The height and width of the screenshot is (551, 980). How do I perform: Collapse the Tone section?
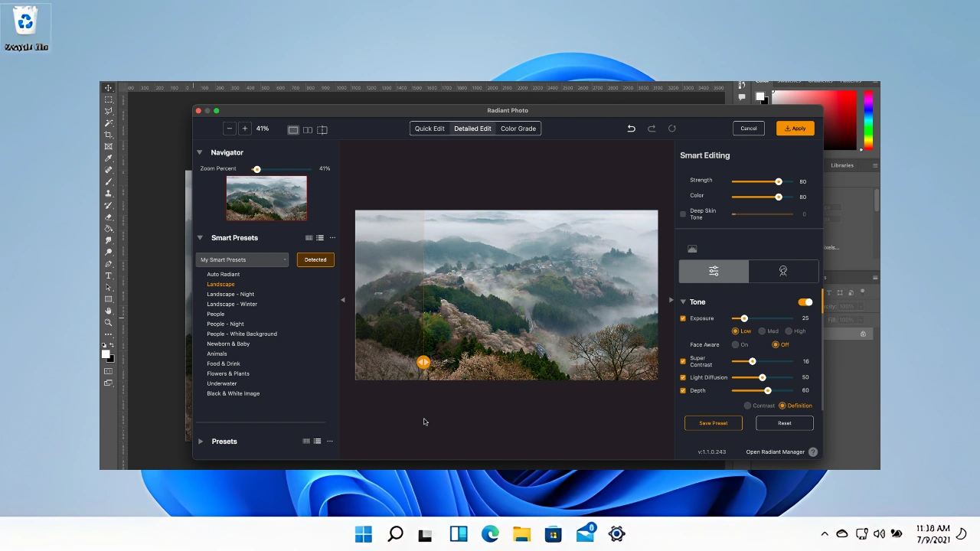[x=683, y=302]
